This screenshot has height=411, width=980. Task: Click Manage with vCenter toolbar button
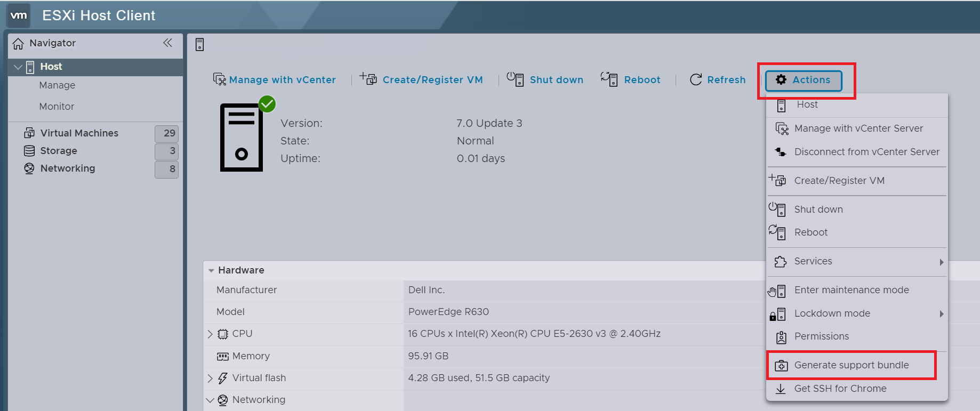[x=275, y=80]
